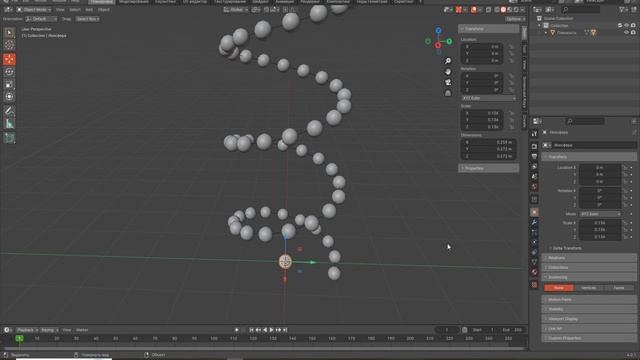Activate the Move tool

(9, 59)
